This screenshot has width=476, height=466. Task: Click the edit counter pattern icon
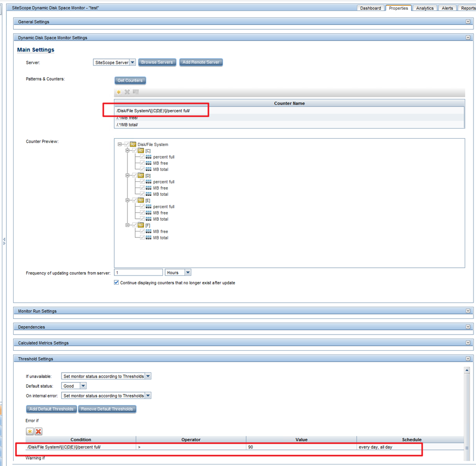click(136, 92)
